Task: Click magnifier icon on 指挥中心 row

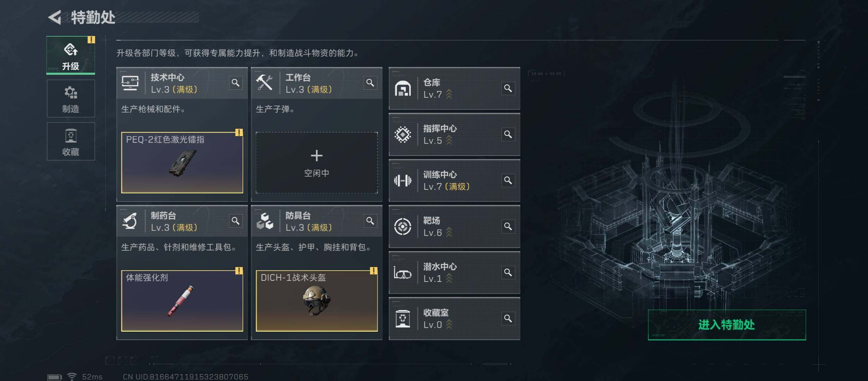Action: (508, 134)
